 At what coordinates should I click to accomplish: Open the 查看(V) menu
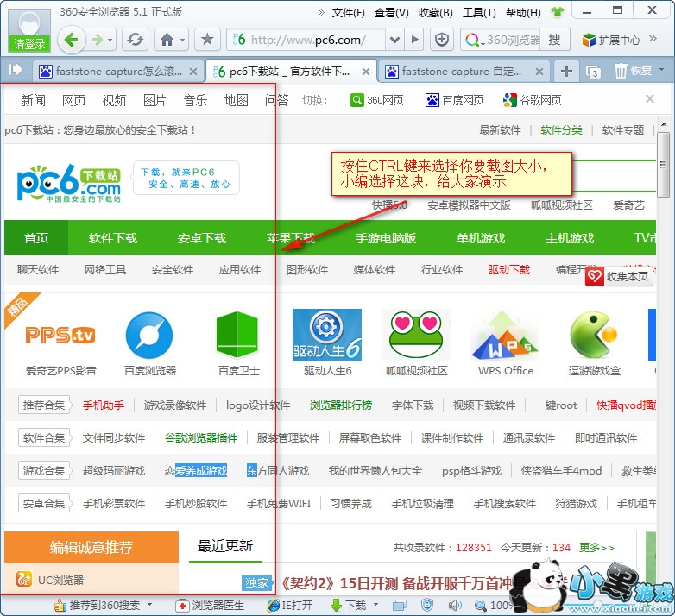click(391, 13)
